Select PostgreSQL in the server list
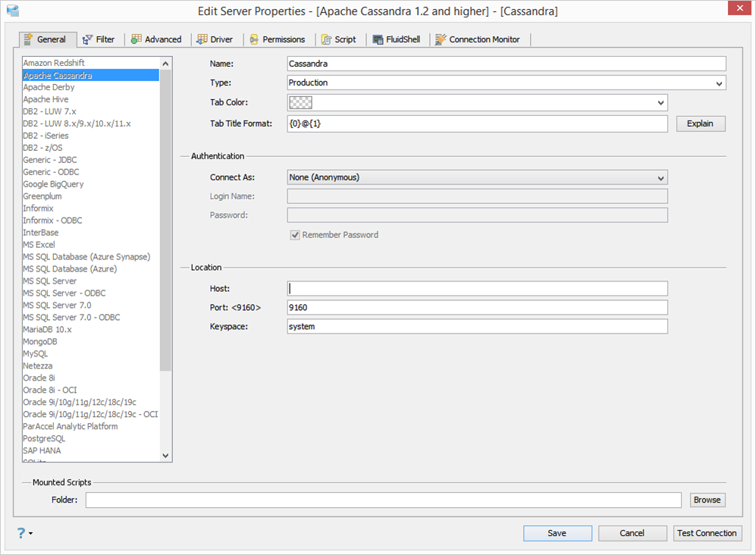The width and height of the screenshot is (756, 555). coord(44,438)
